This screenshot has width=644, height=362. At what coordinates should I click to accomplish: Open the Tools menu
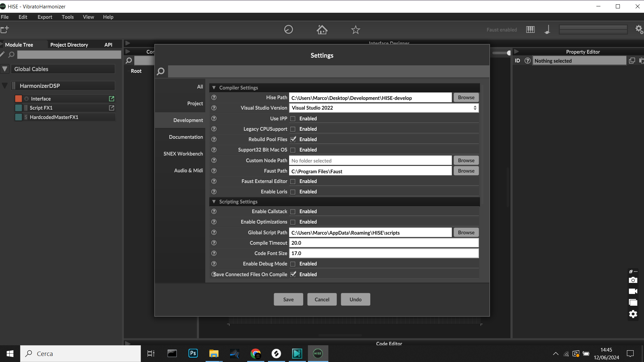point(67,17)
